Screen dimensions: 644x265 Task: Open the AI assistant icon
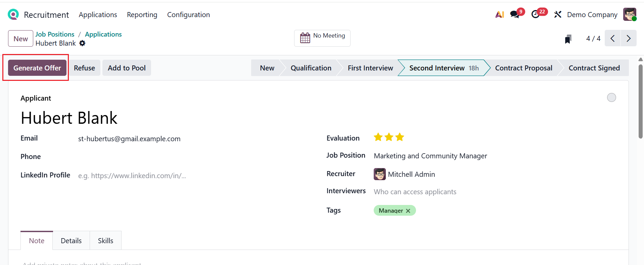click(500, 14)
